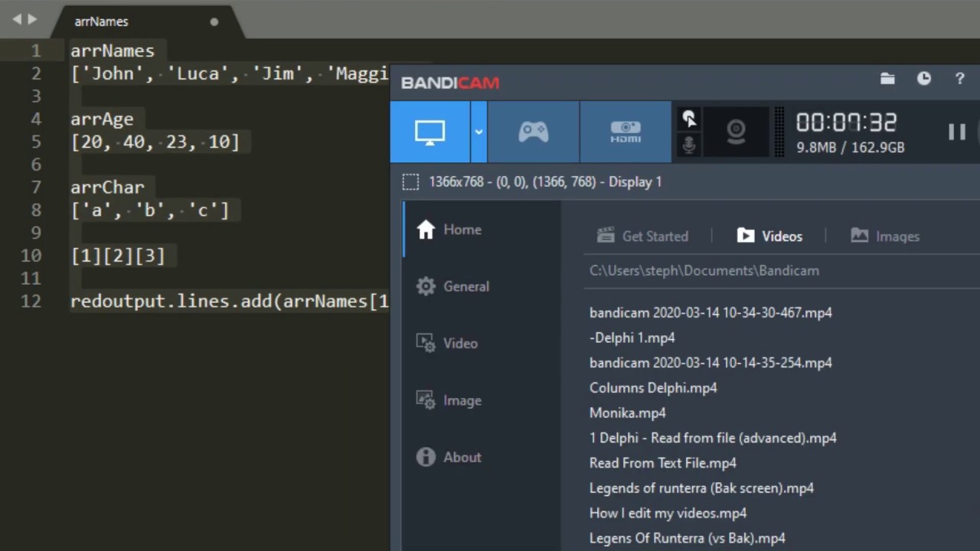Go to next tab with right arrow
980x551 pixels.
click(x=32, y=19)
